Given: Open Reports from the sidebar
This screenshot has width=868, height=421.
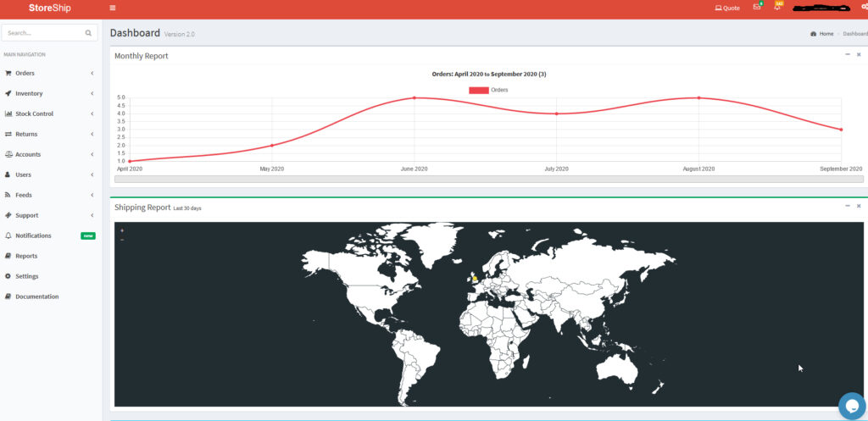Looking at the screenshot, I should coord(26,256).
